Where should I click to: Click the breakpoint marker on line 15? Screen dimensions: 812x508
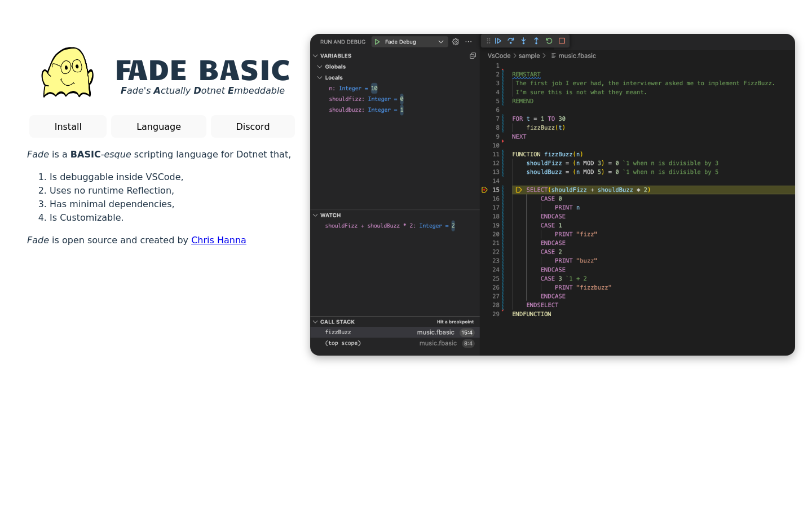point(484,190)
